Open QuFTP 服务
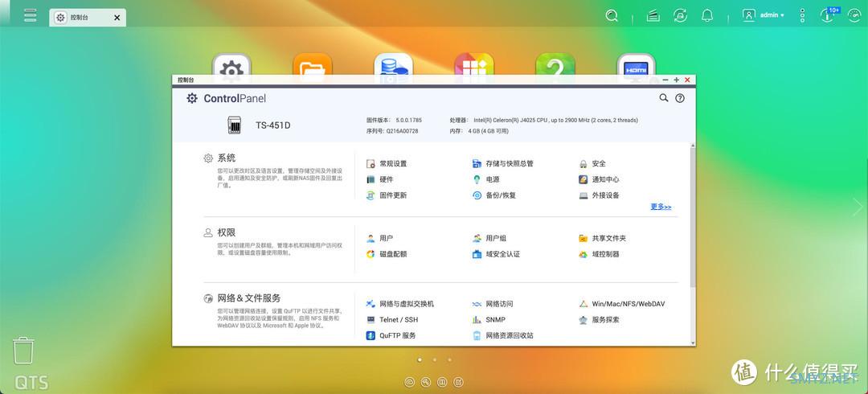Viewport: 868px width, 394px height. click(x=391, y=336)
